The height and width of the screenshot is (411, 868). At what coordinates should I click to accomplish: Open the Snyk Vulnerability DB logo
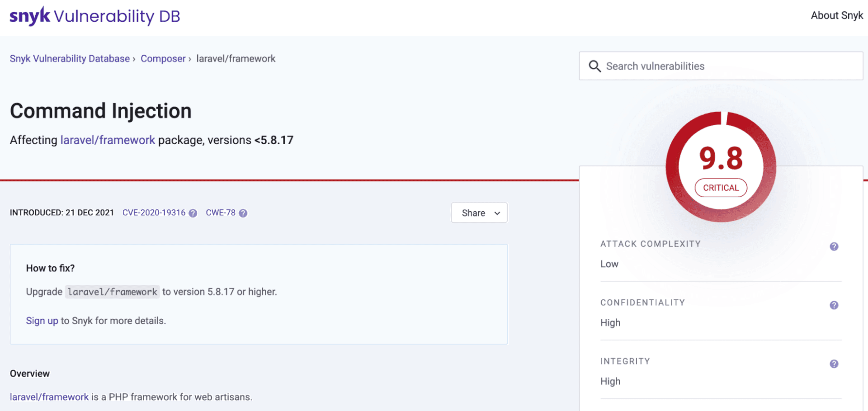tap(95, 16)
